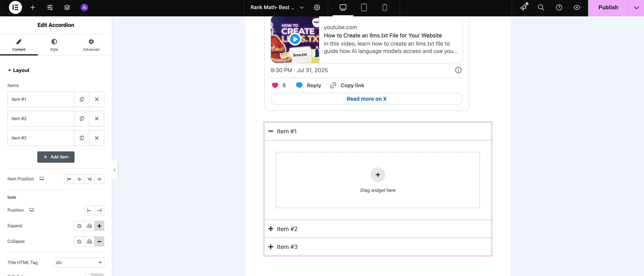Image resolution: width=644 pixels, height=276 pixels.
Task: Switch to tablet responsive view
Action: click(364, 7)
